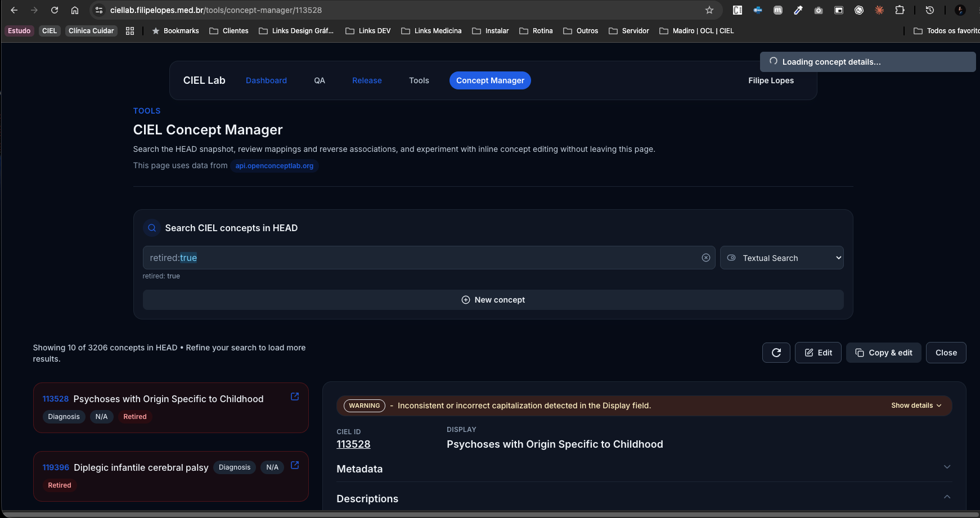980x518 pixels.
Task: Close the concept details panel
Action: pos(946,353)
